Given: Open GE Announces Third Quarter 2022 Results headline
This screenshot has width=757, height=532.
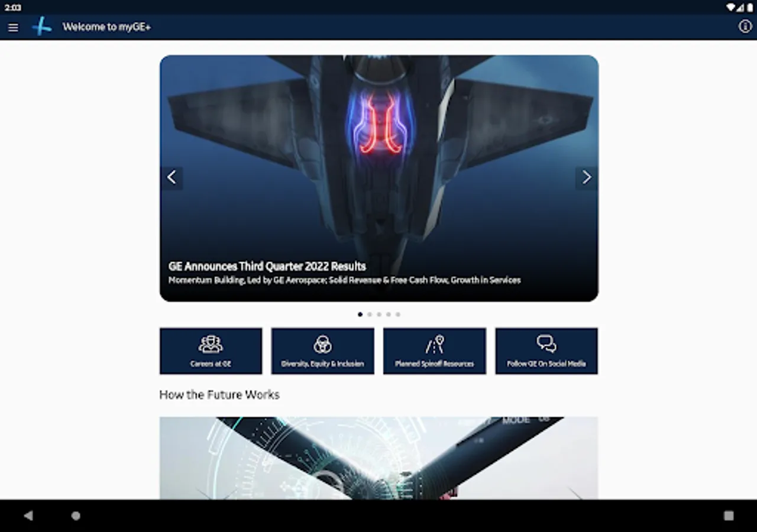Looking at the screenshot, I should coord(267,267).
